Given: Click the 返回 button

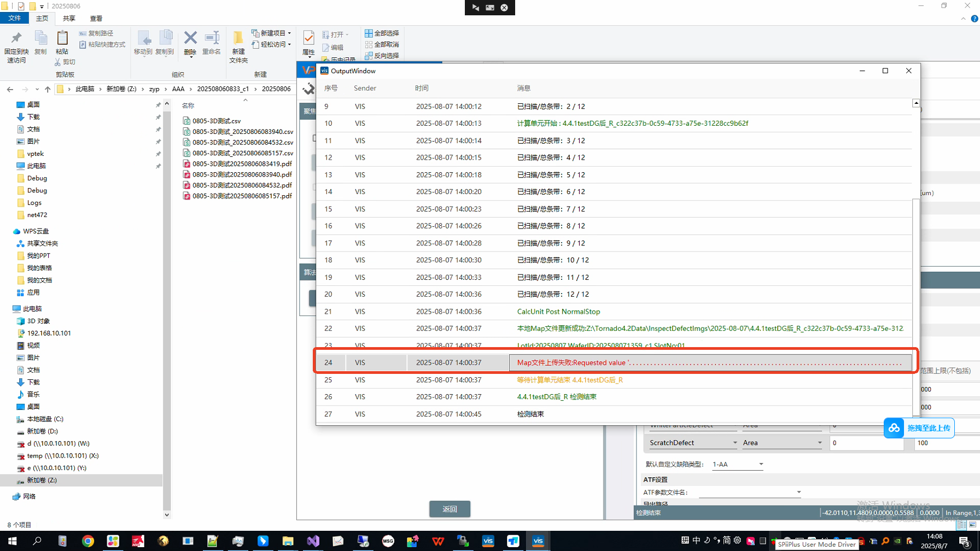Looking at the screenshot, I should click(x=450, y=509).
